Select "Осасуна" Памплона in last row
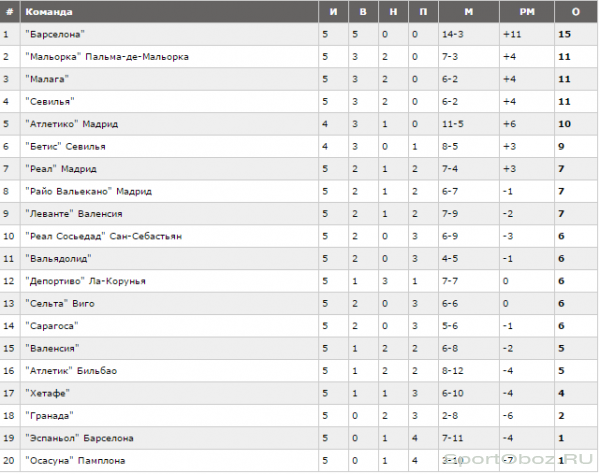The image size is (600, 474). [x=75, y=461]
